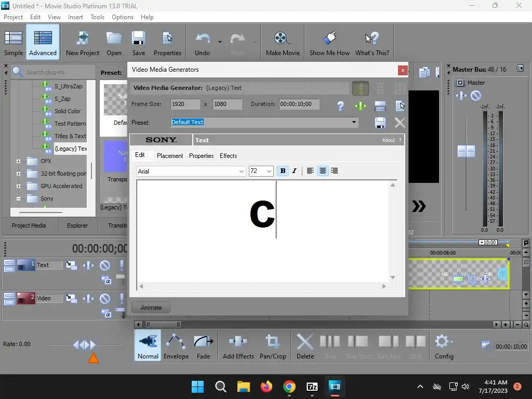The image size is (532, 399).
Task: Adjust the Rate scrub slider
Action: [x=85, y=345]
